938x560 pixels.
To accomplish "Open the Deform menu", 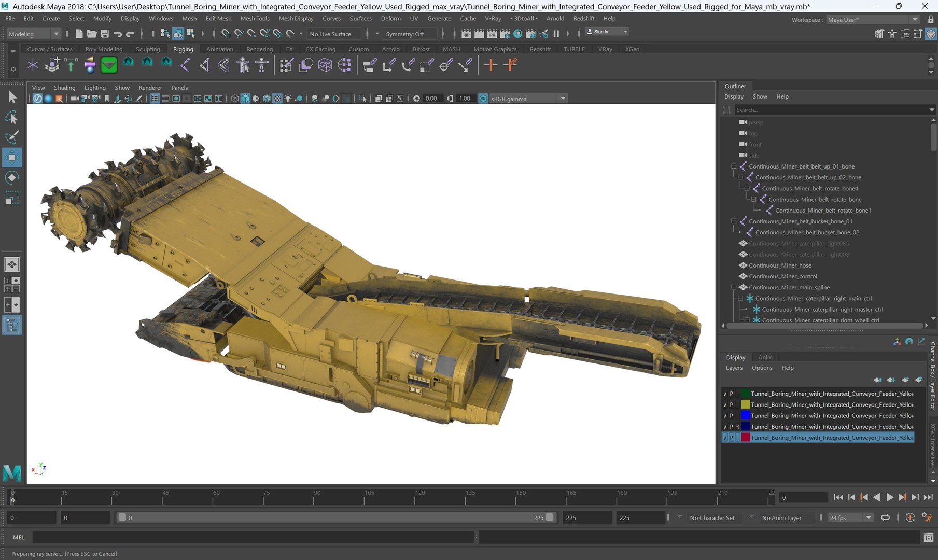I will pyautogui.click(x=390, y=18).
